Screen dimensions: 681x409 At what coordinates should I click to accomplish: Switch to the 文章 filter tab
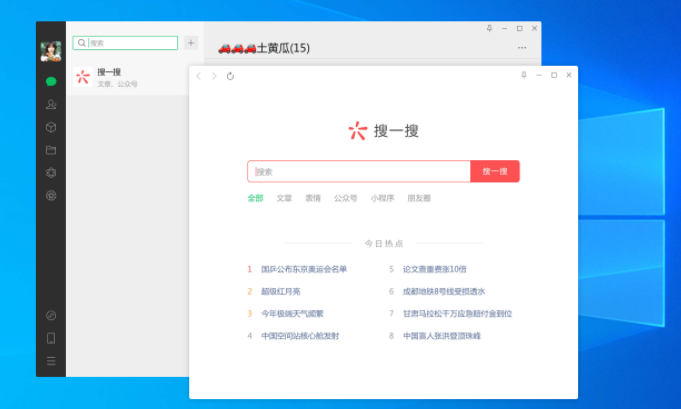click(284, 198)
